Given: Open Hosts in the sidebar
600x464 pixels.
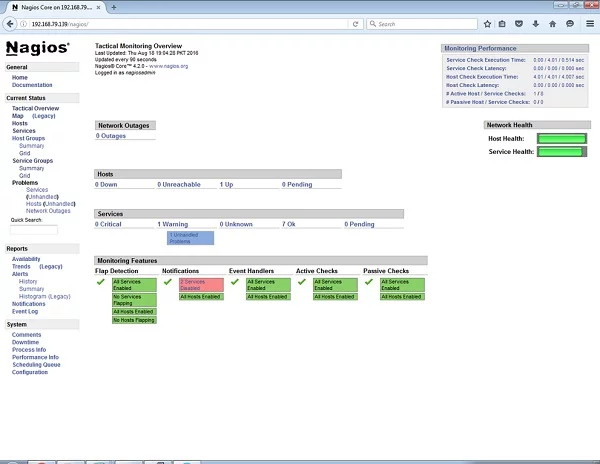Looking at the screenshot, I should pyautogui.click(x=20, y=123).
